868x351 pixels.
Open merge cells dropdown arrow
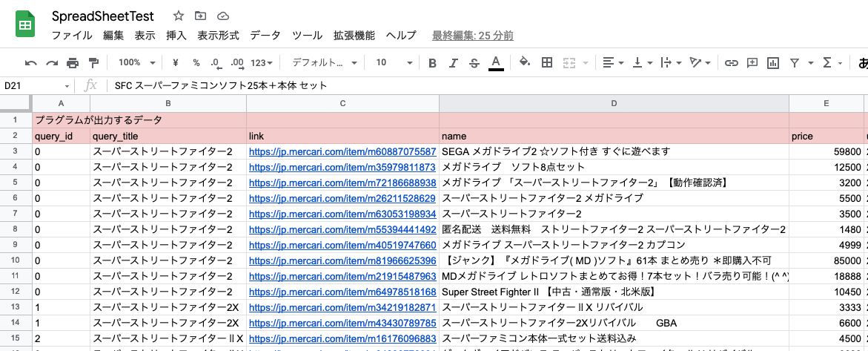click(586, 62)
